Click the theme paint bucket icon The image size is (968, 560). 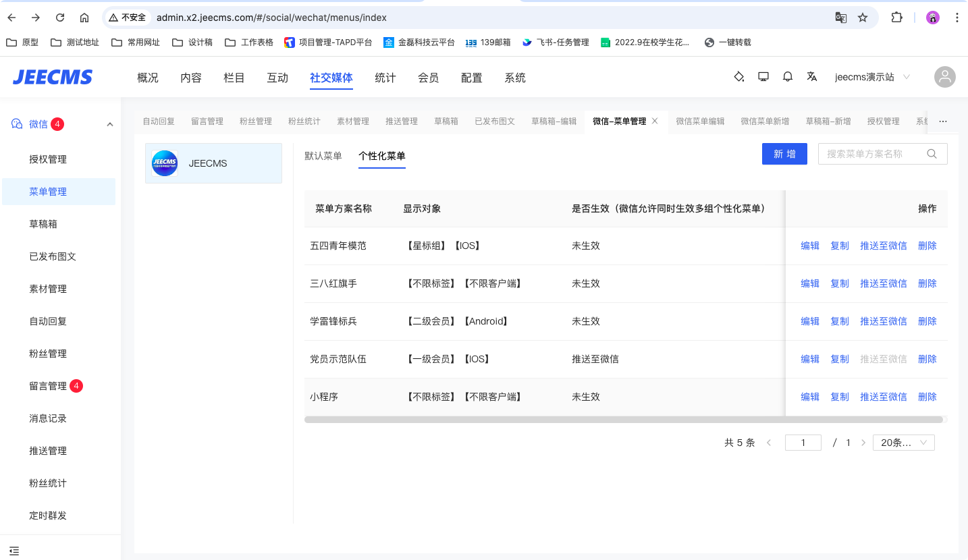739,77
